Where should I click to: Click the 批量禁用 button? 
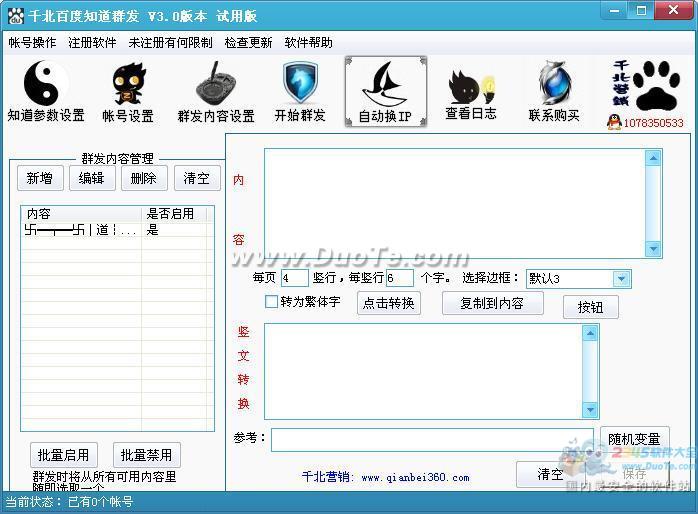[x=147, y=455]
